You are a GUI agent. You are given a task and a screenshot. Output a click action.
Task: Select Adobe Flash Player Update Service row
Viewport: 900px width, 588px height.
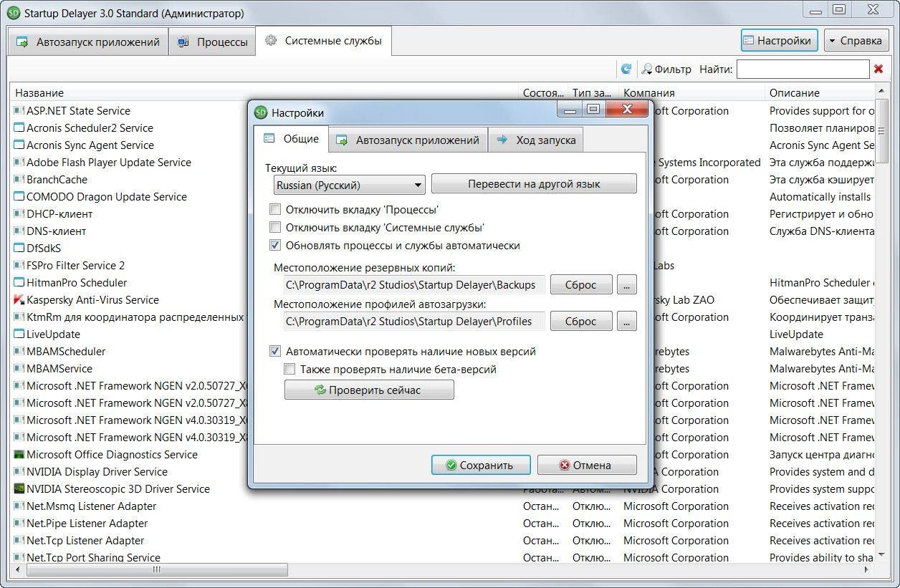(x=443, y=163)
